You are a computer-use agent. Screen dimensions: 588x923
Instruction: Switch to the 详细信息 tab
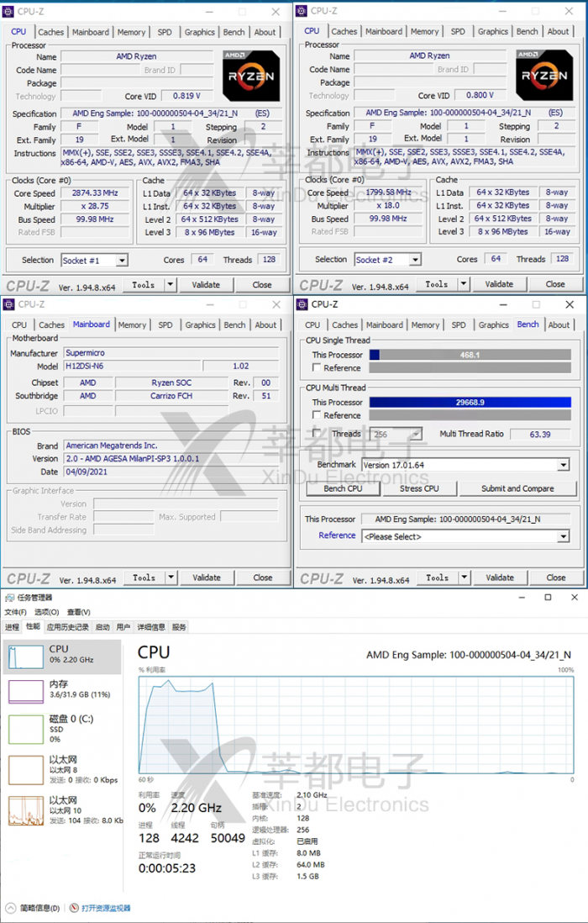[151, 627]
